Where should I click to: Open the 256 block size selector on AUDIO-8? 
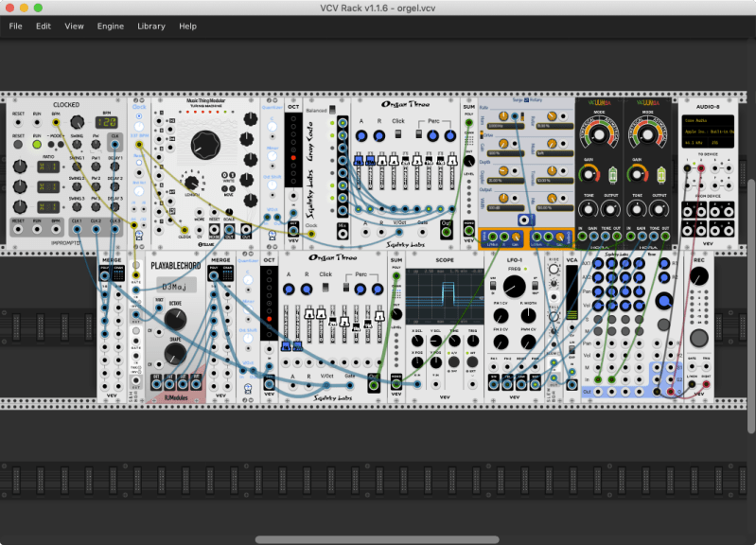click(x=720, y=142)
